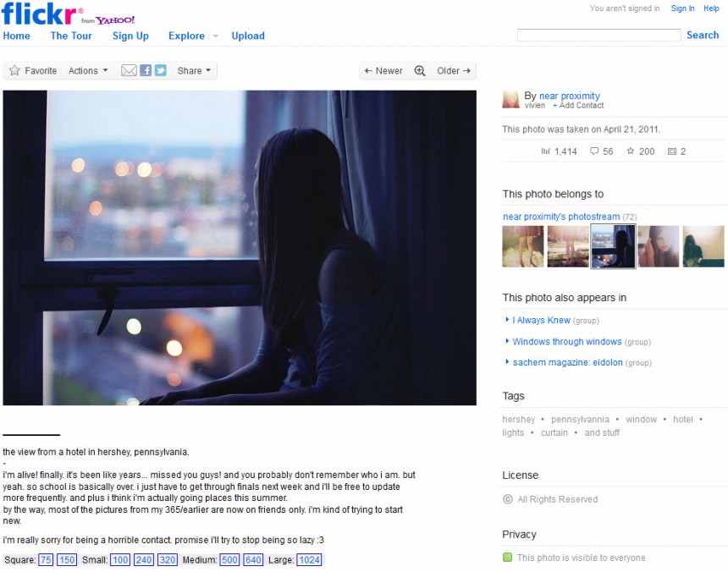
Task: Click the Newer photo button
Action: 383,71
